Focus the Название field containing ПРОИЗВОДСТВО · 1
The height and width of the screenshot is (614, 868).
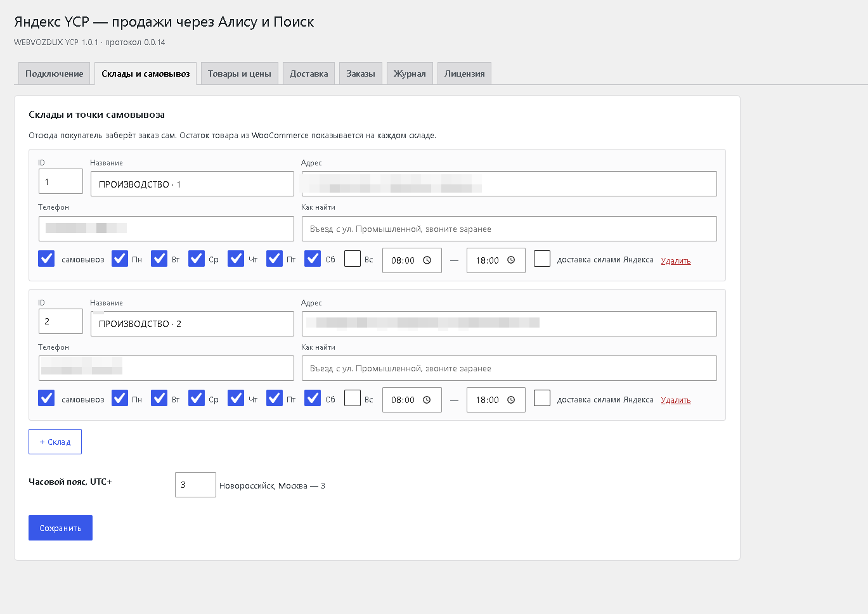click(x=192, y=184)
